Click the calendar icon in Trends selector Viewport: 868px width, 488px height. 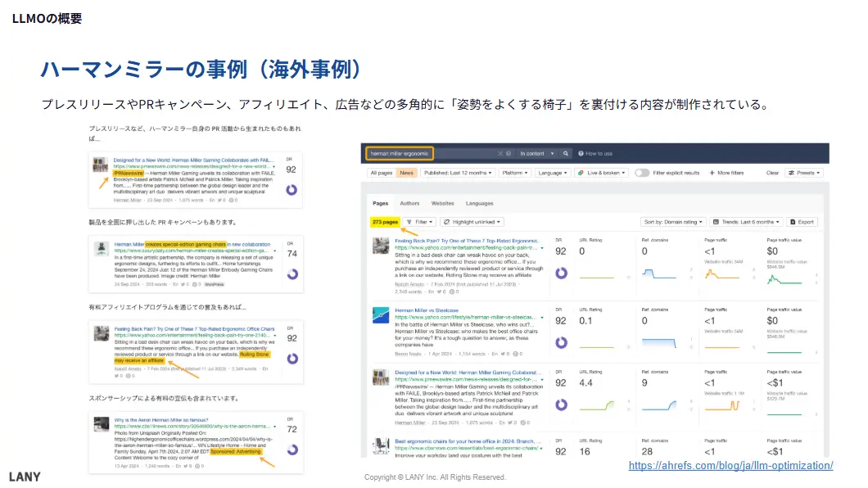[715, 221]
